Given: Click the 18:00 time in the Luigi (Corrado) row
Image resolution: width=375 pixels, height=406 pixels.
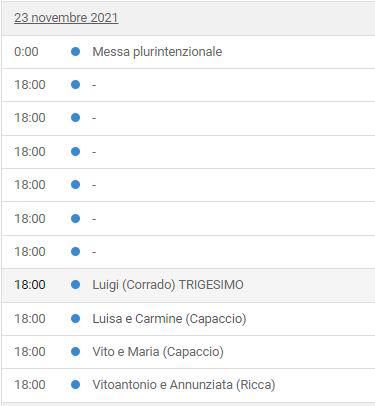Looking at the screenshot, I should [x=30, y=285].
